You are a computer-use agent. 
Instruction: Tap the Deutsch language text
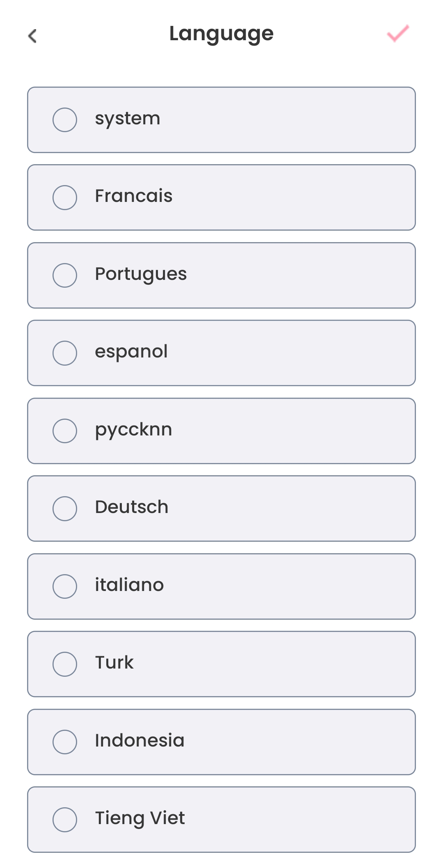coord(132,507)
